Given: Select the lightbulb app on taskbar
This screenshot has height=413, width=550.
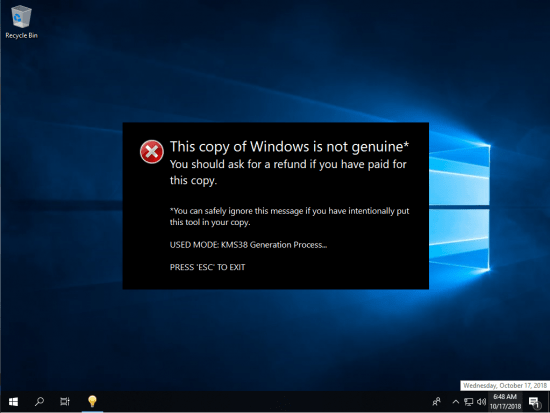Looking at the screenshot, I should coord(92,401).
